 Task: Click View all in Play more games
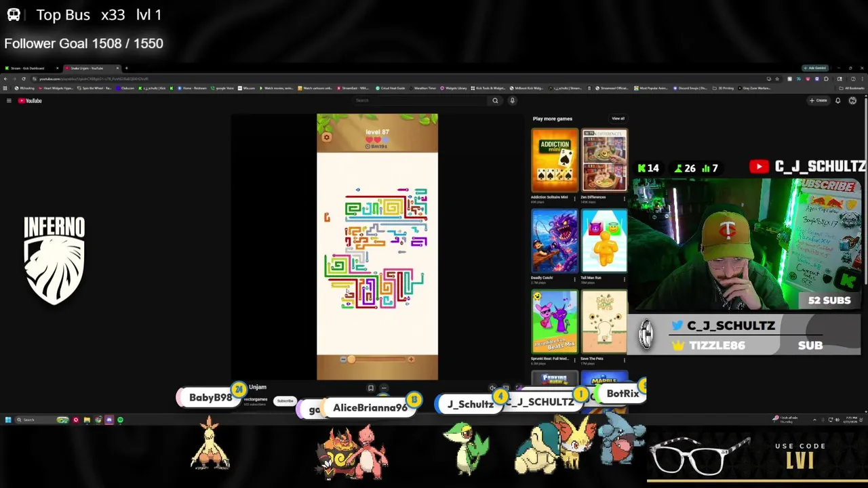point(618,119)
